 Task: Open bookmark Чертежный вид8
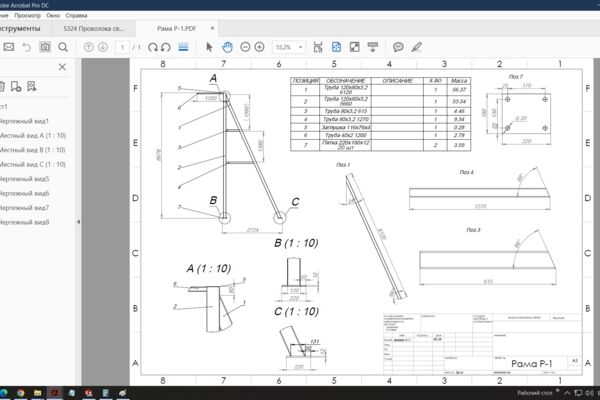(x=24, y=222)
